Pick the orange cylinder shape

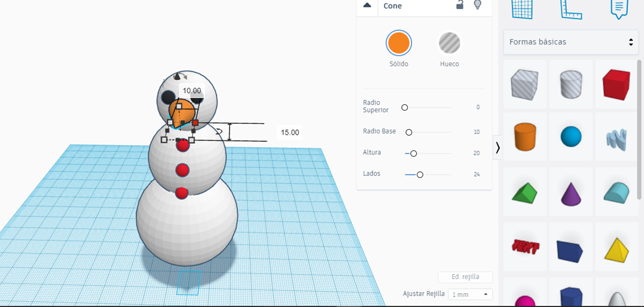524,136
